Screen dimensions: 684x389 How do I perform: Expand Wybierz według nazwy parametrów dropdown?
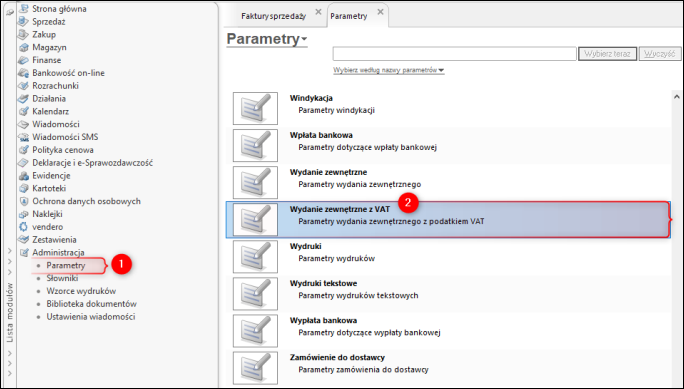click(389, 70)
